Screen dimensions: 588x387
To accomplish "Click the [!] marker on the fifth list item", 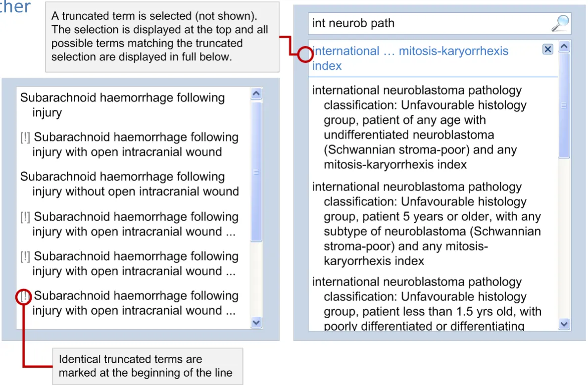I will click(25, 256).
